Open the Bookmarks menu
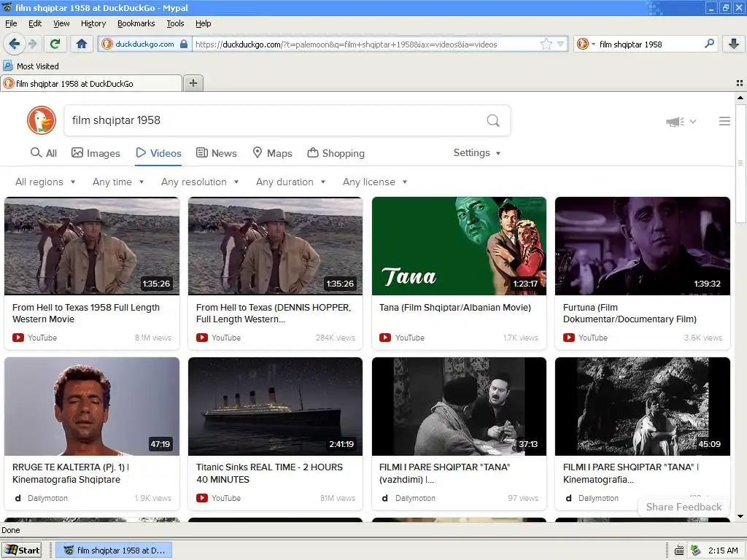The image size is (747, 560). (x=136, y=23)
